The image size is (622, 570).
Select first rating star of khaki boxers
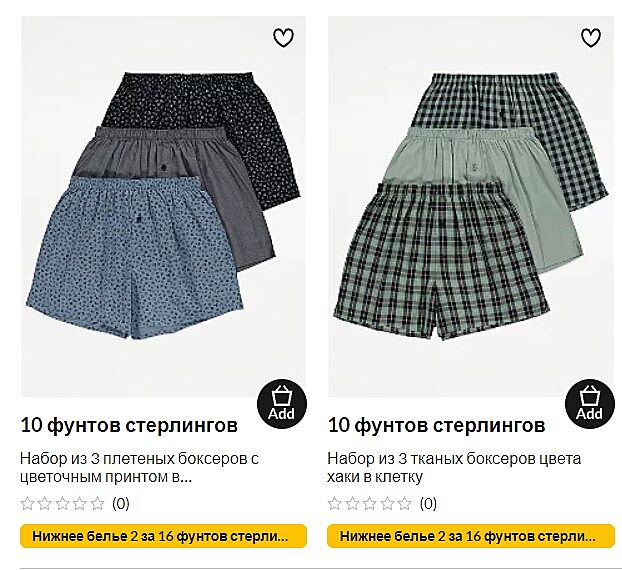pos(335,503)
